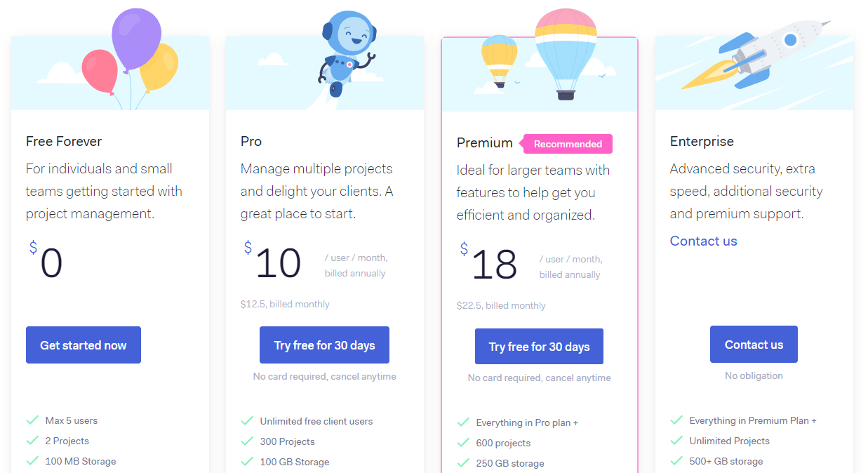Click the Pro plan $10 price
868x473 pixels.
click(x=272, y=262)
